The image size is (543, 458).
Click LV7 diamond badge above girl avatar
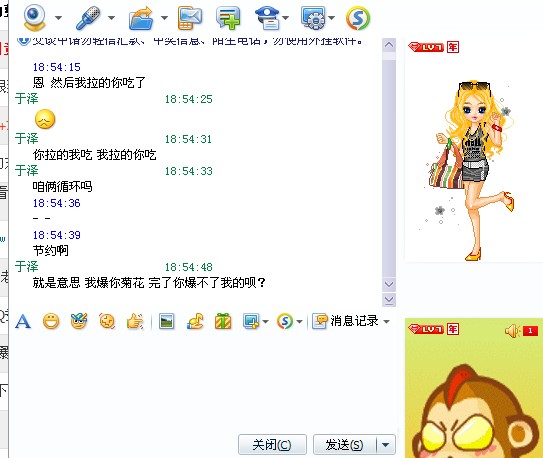pos(426,47)
